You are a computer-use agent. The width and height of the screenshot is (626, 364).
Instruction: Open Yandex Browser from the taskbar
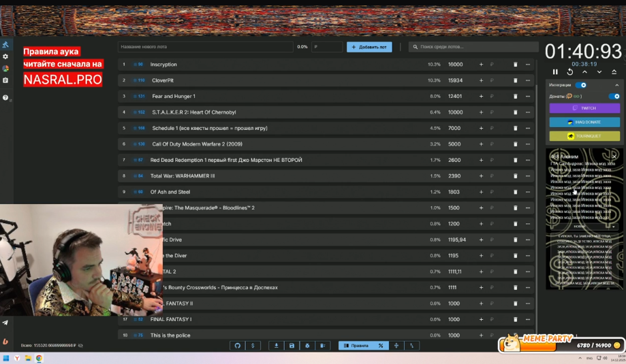17,358
